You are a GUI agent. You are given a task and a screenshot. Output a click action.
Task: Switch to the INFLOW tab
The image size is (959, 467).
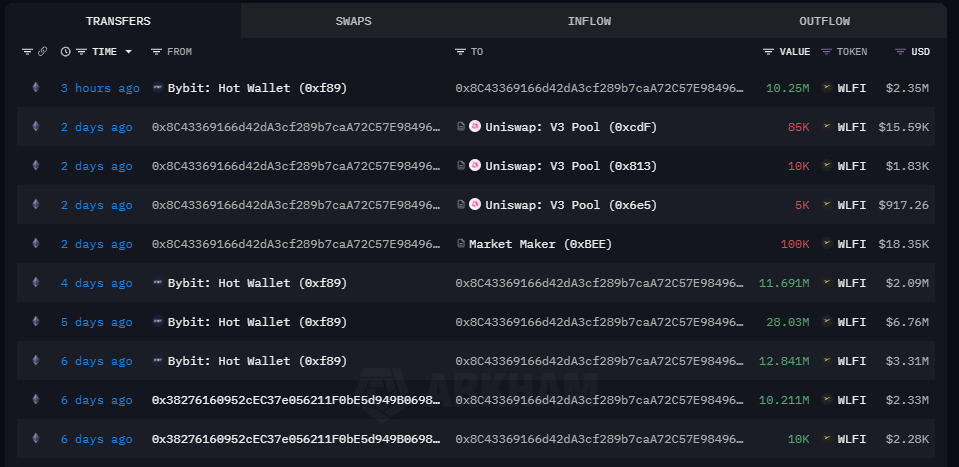(589, 21)
